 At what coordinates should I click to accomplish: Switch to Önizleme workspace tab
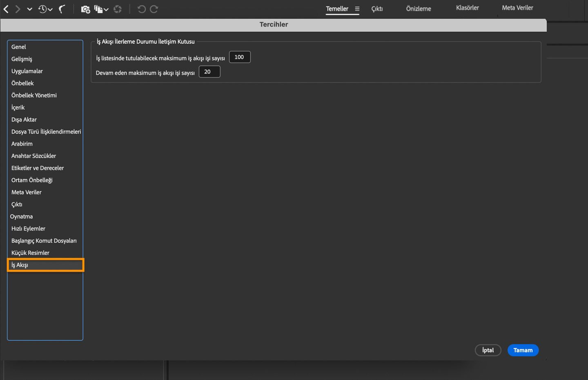419,9
